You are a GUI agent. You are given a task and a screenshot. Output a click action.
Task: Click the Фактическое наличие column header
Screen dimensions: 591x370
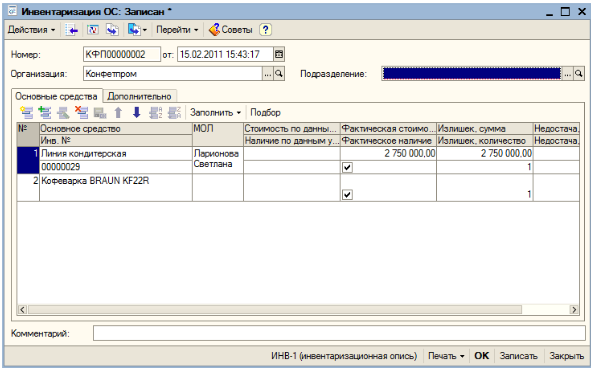[x=388, y=141]
